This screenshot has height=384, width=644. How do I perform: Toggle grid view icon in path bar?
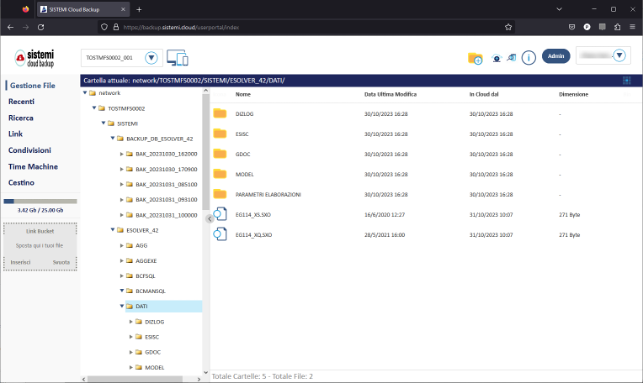pyautogui.click(x=626, y=80)
